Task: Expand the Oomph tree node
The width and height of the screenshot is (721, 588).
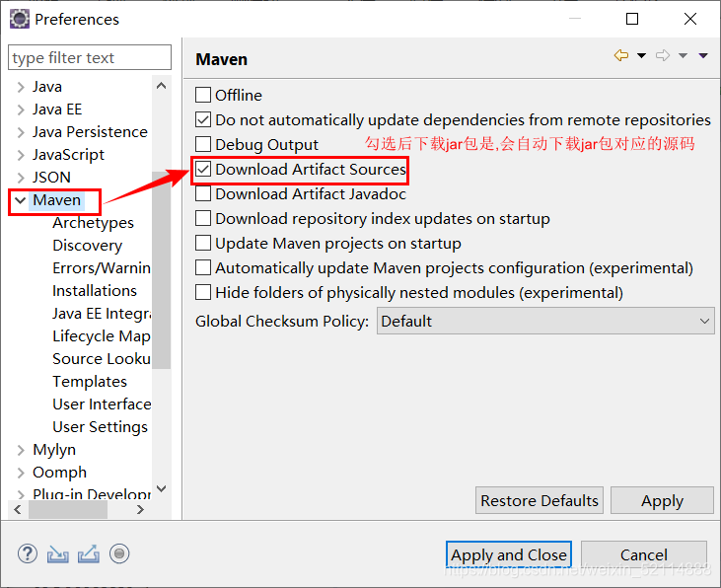Action: [21, 473]
